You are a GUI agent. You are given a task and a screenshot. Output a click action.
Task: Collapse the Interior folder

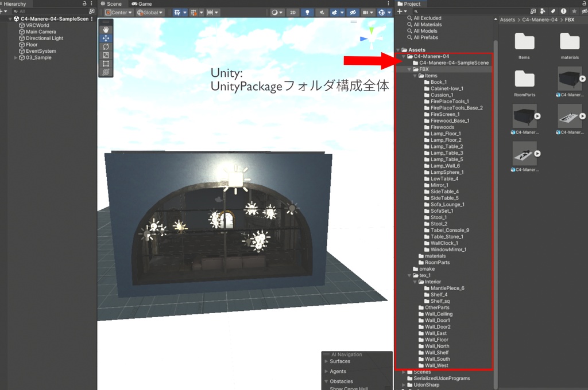pos(415,282)
